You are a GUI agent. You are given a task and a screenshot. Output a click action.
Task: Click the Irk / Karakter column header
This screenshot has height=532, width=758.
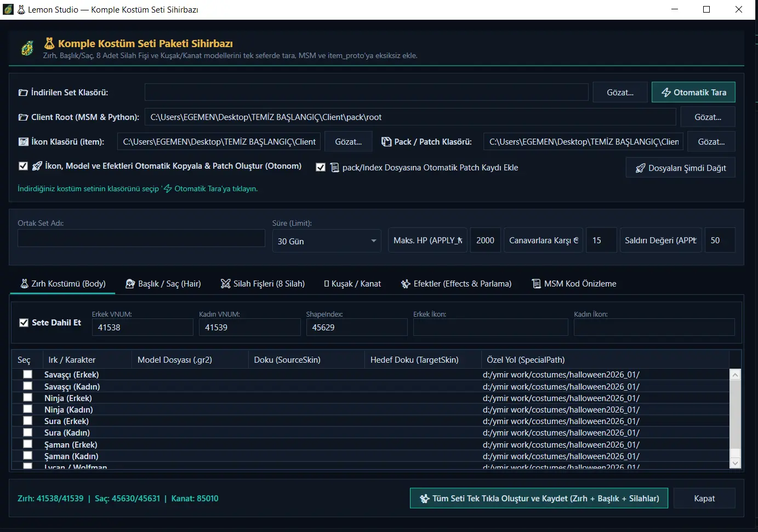[87, 360]
